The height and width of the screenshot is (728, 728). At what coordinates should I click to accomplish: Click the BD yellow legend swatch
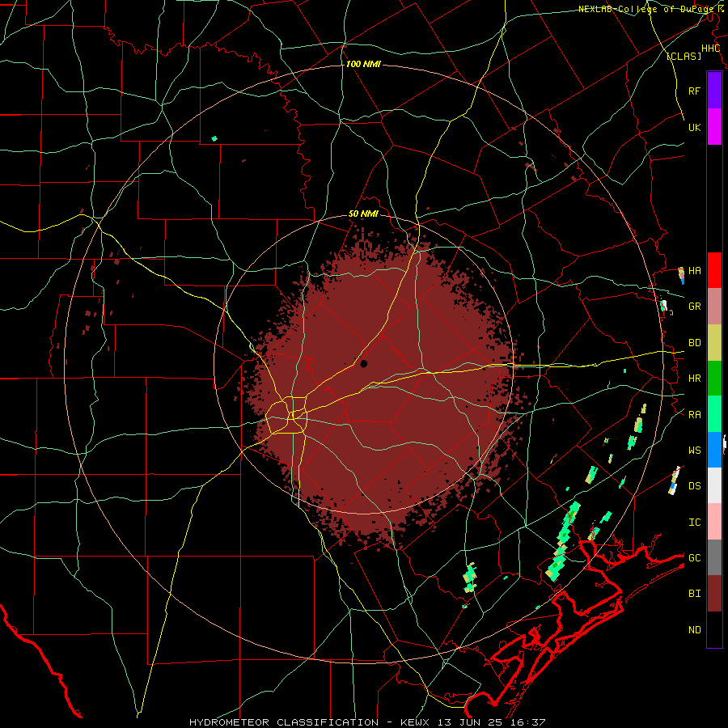pyautogui.click(x=714, y=342)
